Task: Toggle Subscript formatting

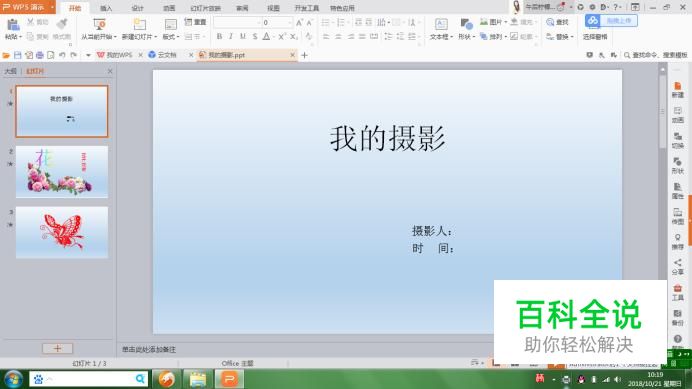Action: tap(293, 37)
